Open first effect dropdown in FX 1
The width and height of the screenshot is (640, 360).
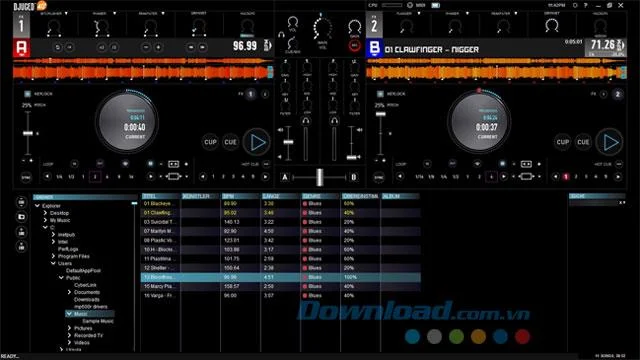66,13
